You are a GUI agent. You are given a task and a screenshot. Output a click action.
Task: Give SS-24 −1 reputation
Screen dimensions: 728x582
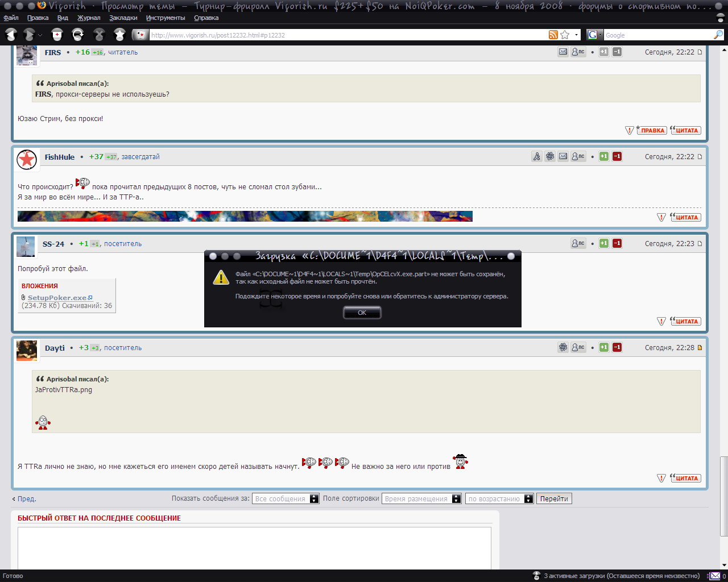coord(617,243)
